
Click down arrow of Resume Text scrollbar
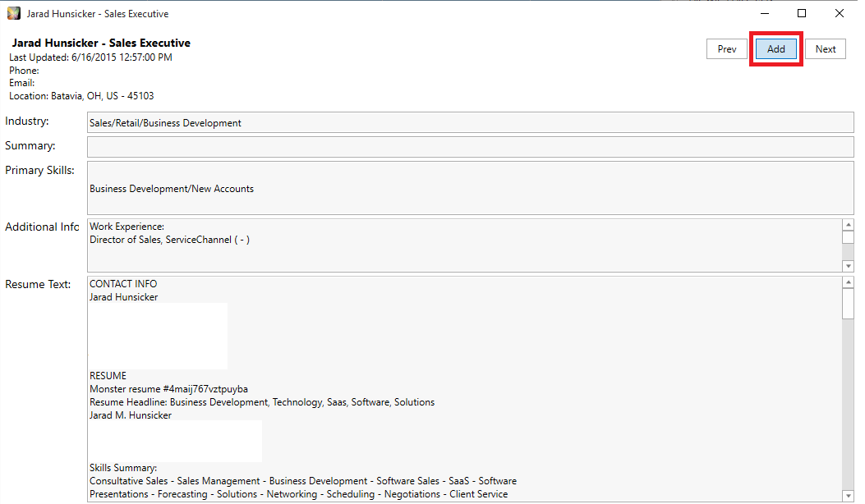coord(848,496)
